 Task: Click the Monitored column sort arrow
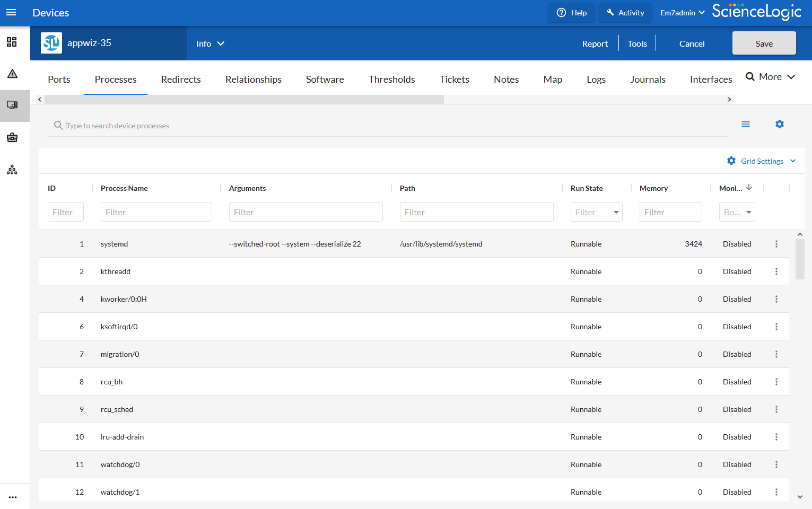(749, 188)
